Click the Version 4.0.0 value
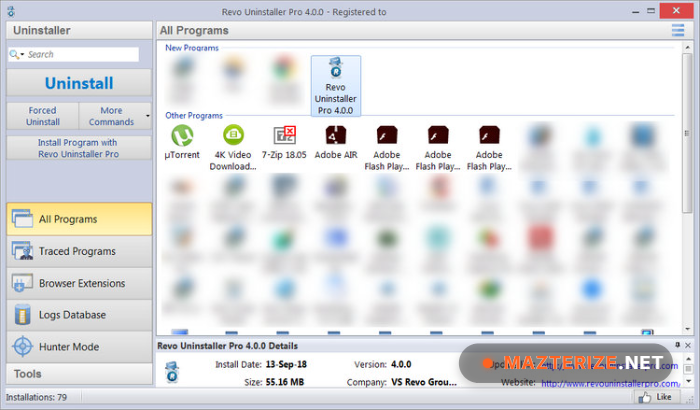The width and height of the screenshot is (700, 410). [x=401, y=364]
